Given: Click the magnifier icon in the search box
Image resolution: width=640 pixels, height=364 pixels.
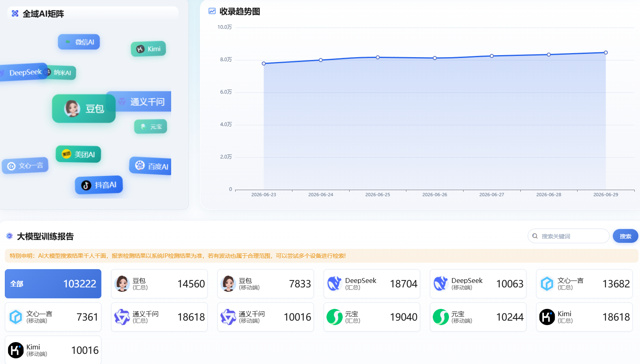Looking at the screenshot, I should [x=535, y=236].
